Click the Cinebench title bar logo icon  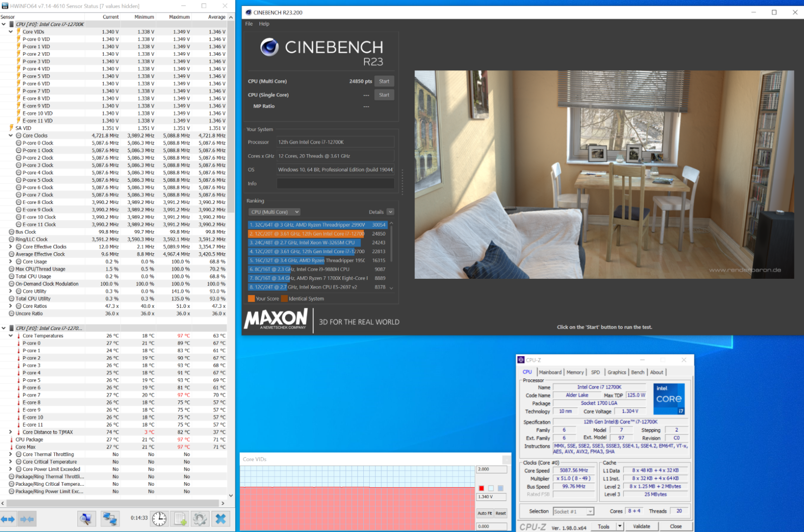pyautogui.click(x=248, y=12)
